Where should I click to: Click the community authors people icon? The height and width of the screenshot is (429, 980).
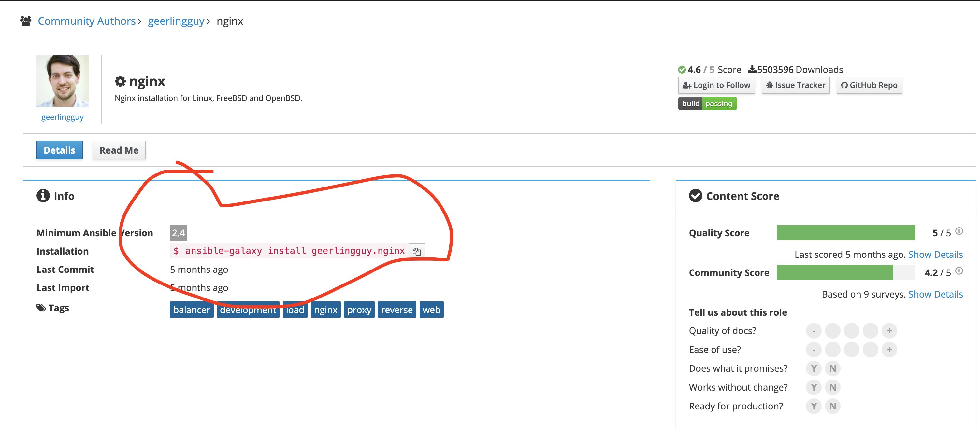pos(25,21)
